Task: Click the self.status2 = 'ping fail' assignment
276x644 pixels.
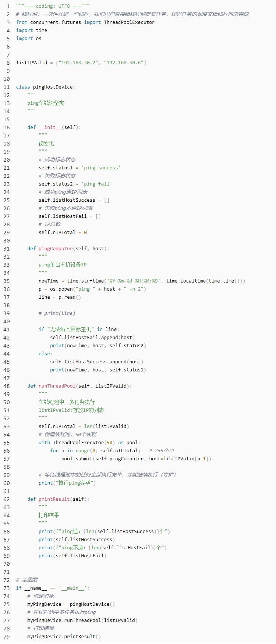Action: (75, 184)
